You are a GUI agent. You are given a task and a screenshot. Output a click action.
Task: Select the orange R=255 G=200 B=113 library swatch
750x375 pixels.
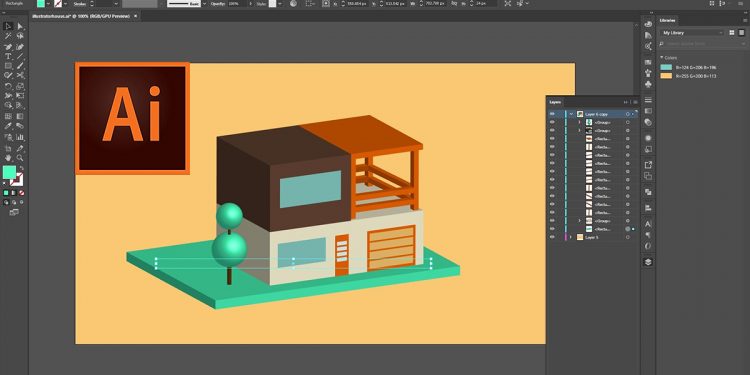pos(666,76)
